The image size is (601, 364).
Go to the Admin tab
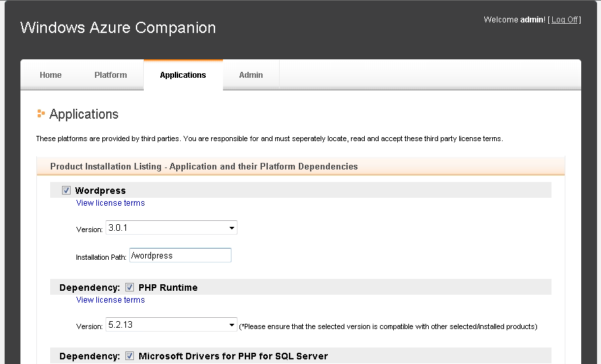251,75
